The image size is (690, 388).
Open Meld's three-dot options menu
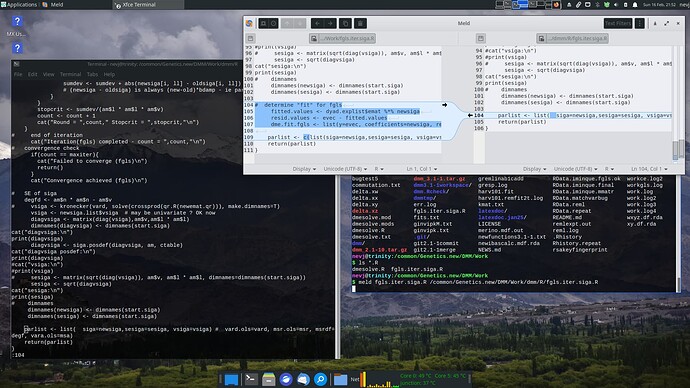coord(640,23)
